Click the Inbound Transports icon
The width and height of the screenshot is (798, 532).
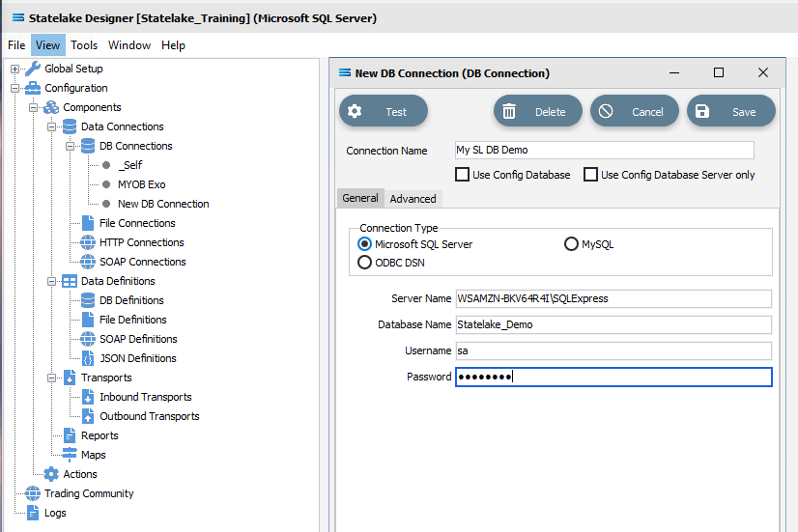point(88,397)
